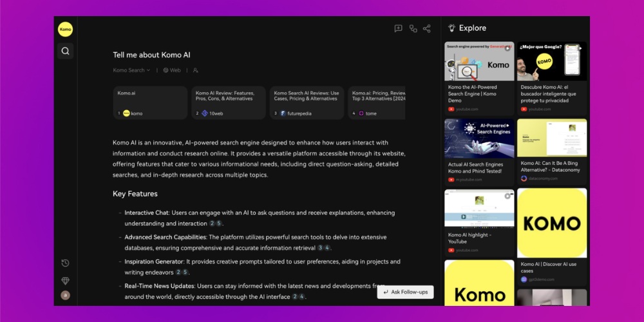Screen dimensions: 644x322
Task: Click the 'Key Features' heading
Action: tap(135, 194)
